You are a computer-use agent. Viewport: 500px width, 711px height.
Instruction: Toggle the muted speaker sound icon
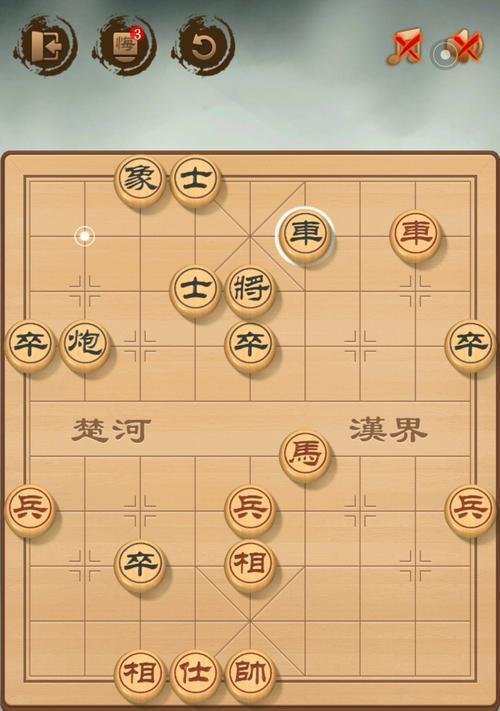click(x=465, y=45)
